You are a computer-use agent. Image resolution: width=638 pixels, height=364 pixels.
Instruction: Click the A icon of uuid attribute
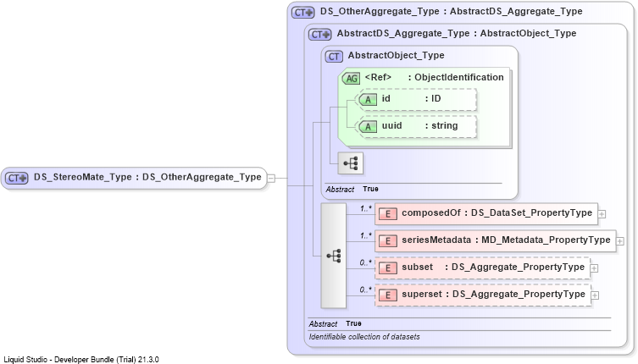pyautogui.click(x=368, y=126)
